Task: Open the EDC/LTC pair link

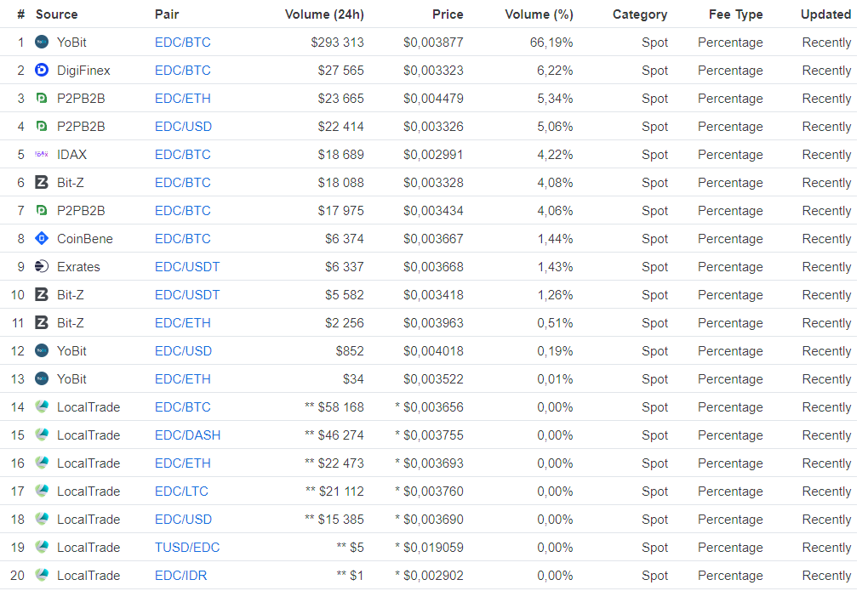Action: [x=181, y=492]
